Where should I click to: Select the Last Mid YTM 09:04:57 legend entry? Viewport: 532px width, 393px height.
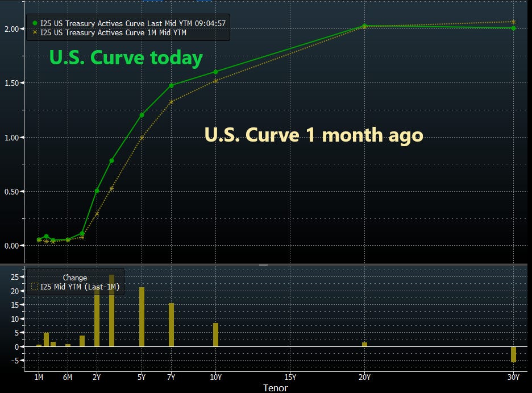pyautogui.click(x=133, y=23)
